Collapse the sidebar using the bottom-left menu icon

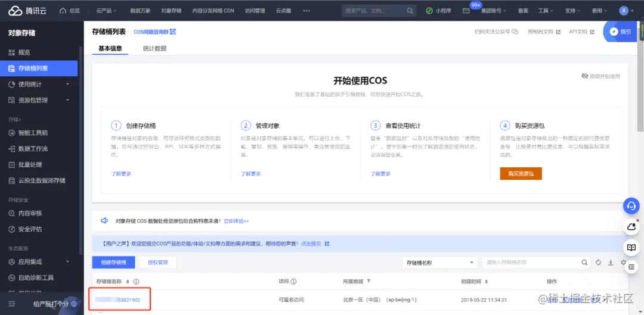[x=11, y=304]
